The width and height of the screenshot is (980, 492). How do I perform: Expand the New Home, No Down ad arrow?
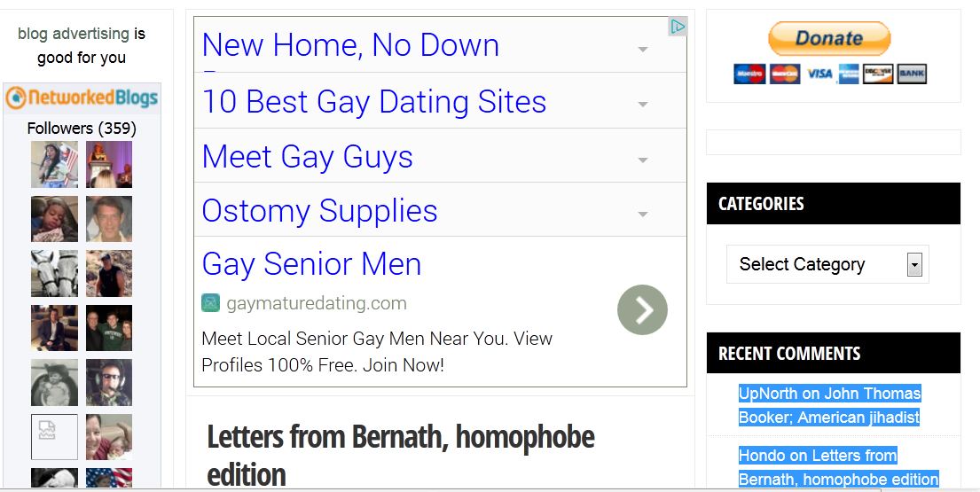click(x=642, y=49)
